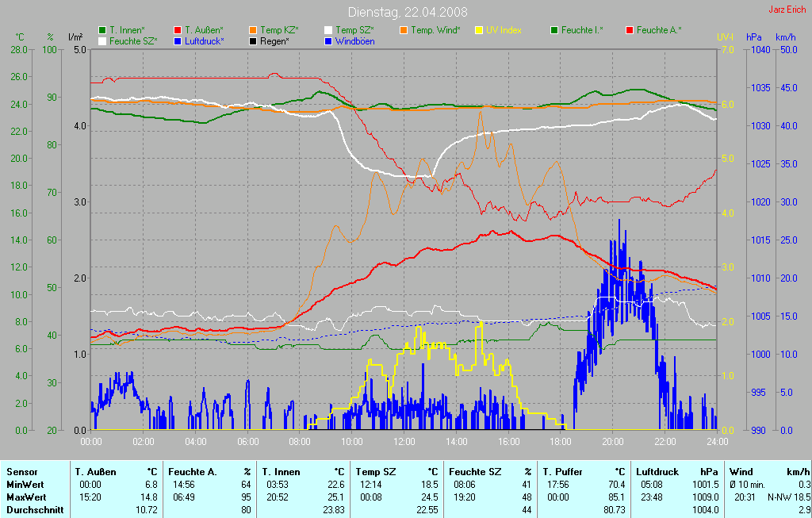
Task: Click the 12:00 marker on time axis
Action: click(404, 442)
